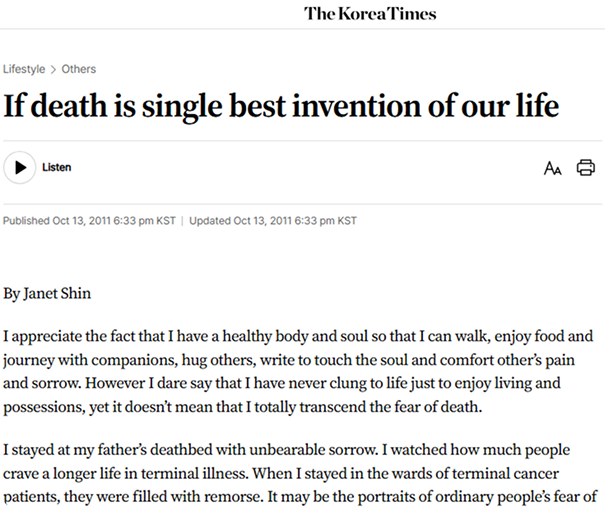Select the Updated Oct 13, 2011 timestamp

click(x=273, y=221)
